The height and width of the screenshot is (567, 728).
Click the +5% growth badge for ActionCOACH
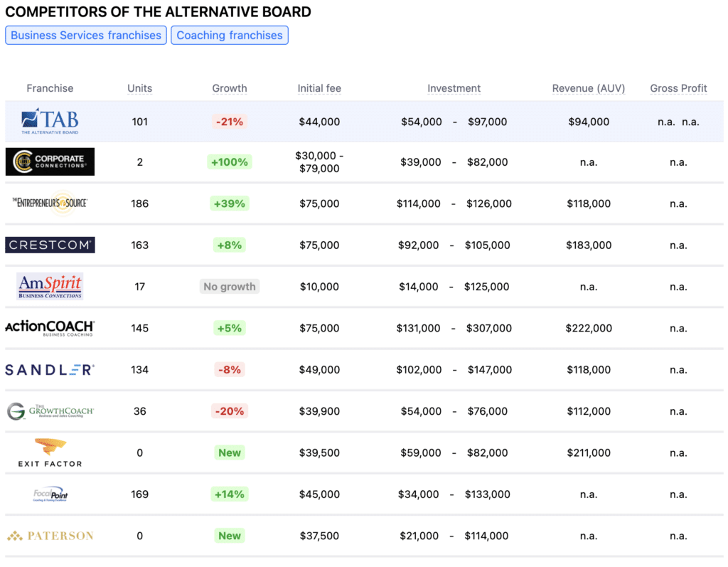coord(230,328)
